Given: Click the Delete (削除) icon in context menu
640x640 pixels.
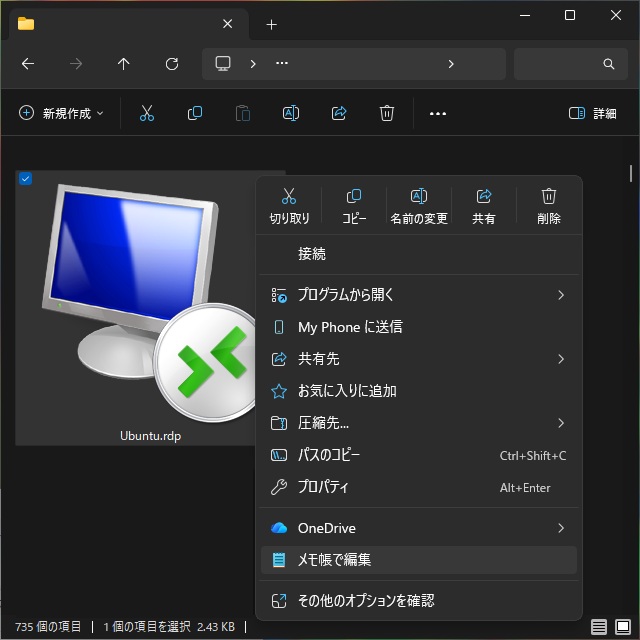Looking at the screenshot, I should (548, 205).
